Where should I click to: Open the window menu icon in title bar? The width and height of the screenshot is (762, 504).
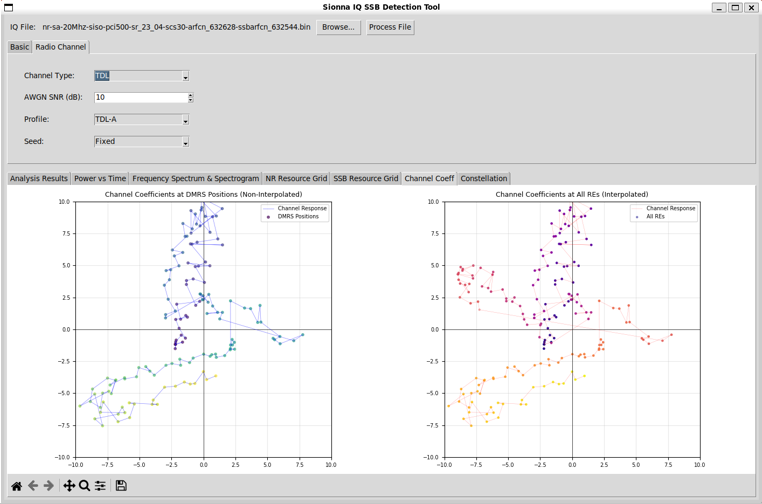point(9,7)
